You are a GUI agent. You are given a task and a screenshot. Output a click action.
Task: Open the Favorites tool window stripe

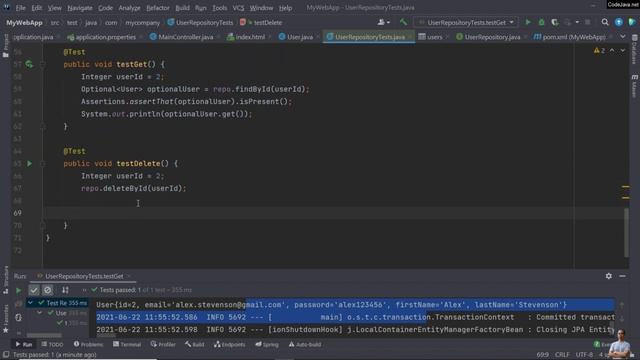(x=5, y=318)
